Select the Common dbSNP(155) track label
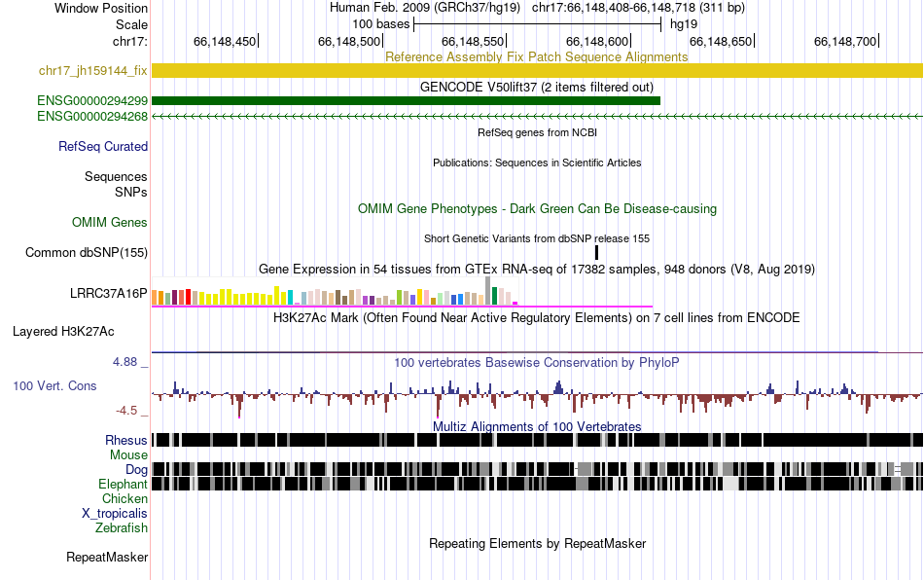Screen dimensions: 924x580 pos(87,252)
